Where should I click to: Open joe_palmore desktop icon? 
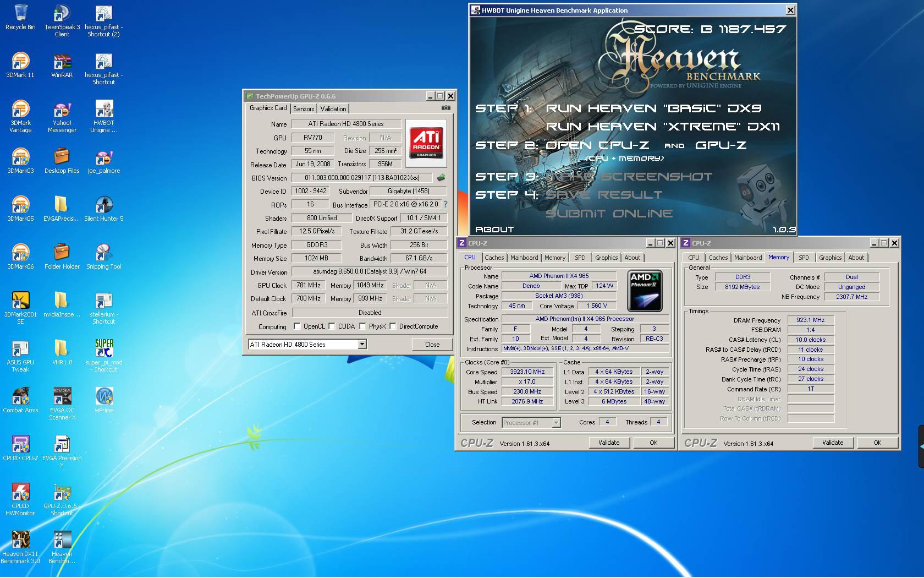[x=104, y=161]
